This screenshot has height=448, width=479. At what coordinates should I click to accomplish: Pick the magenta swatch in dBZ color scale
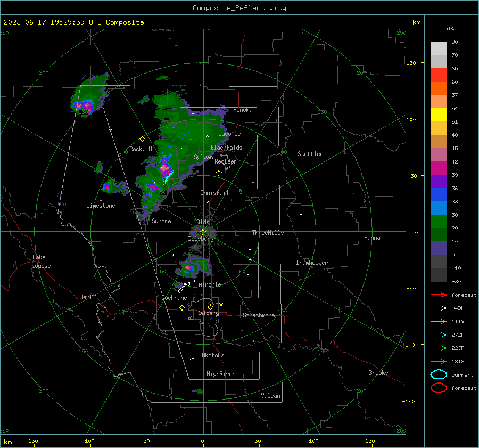439,168
